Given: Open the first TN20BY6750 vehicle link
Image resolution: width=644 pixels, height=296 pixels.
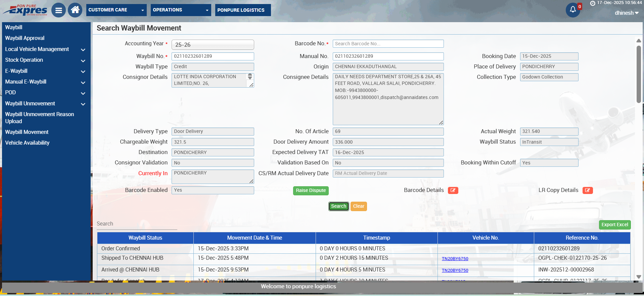Looking at the screenshot, I should (455, 259).
